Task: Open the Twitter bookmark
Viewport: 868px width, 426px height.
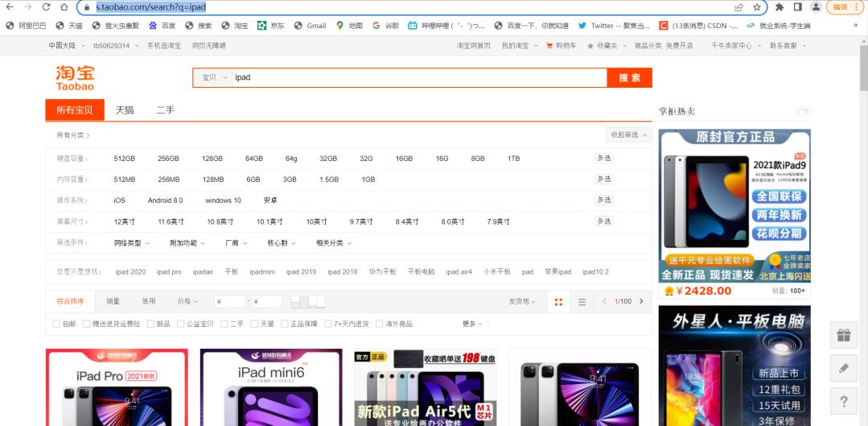Action: (614, 26)
